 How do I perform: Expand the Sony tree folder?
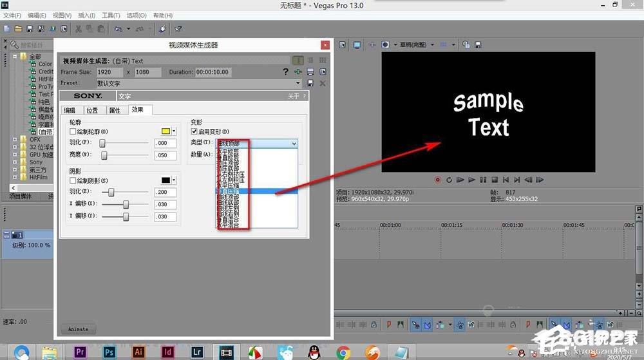(15, 162)
